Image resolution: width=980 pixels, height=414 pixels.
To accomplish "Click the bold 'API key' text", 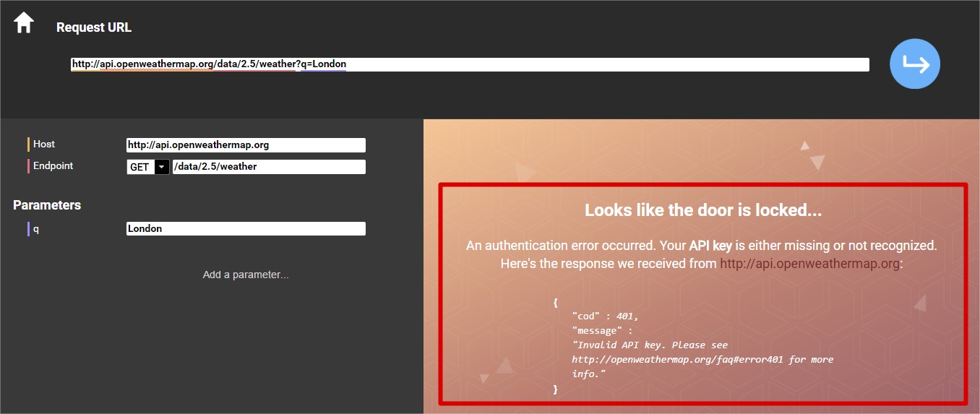I will coord(710,246).
